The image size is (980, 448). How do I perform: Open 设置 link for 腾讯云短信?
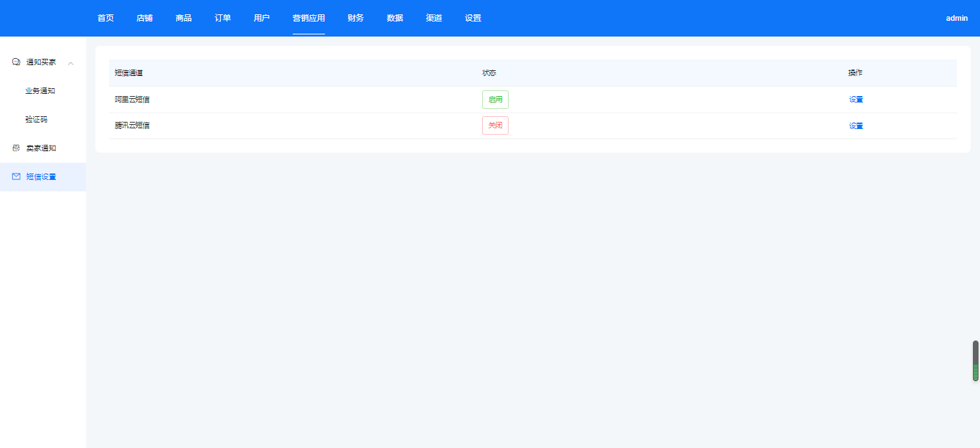[856, 126]
